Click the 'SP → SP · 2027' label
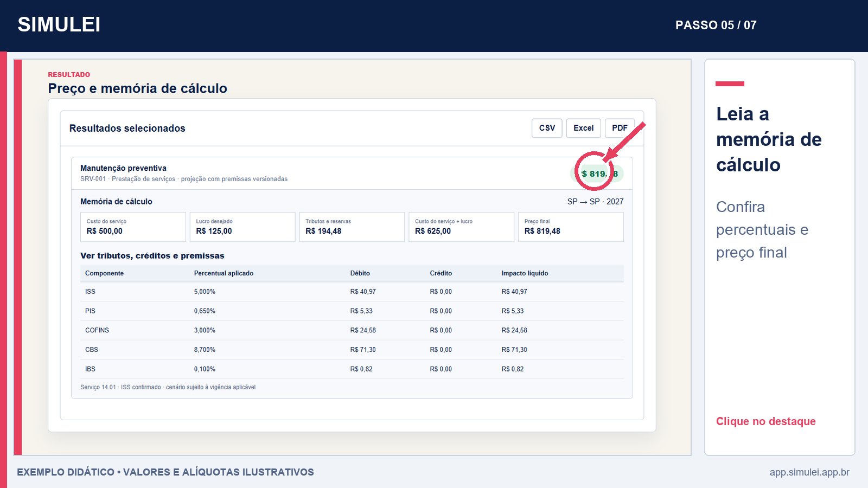Viewport: 868px width, 488px height. [595, 202]
